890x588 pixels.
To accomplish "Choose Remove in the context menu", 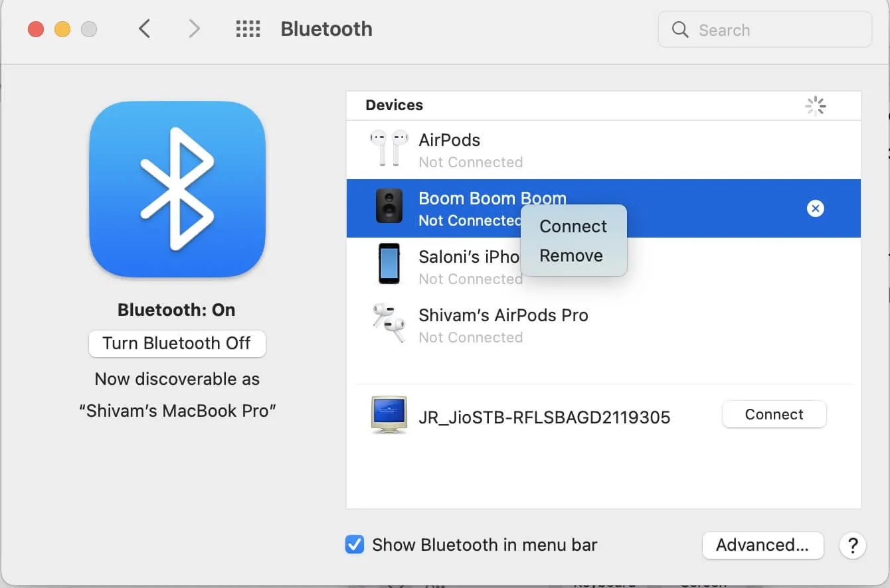I will [571, 256].
